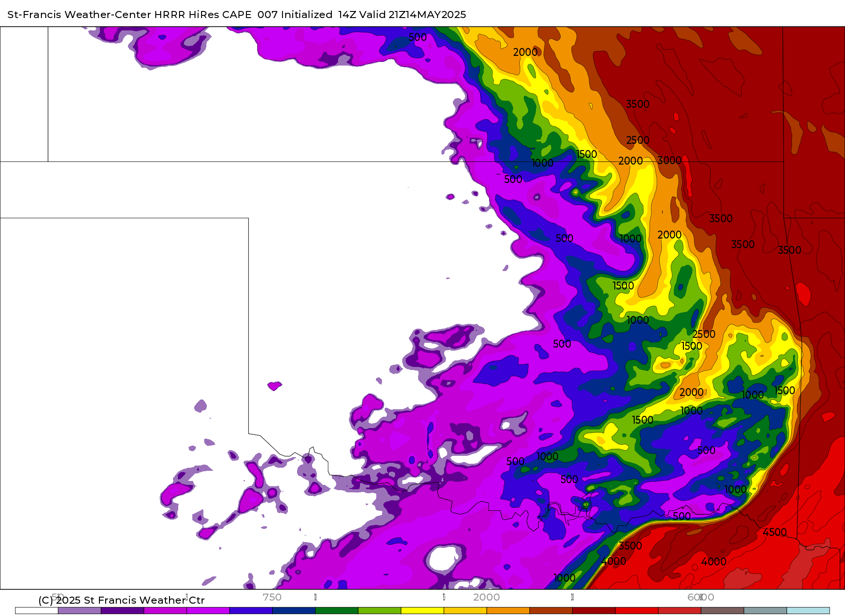Click the '(C) 2025 St Francis Weather Ctr' copyright
845x616 pixels.
(121, 600)
